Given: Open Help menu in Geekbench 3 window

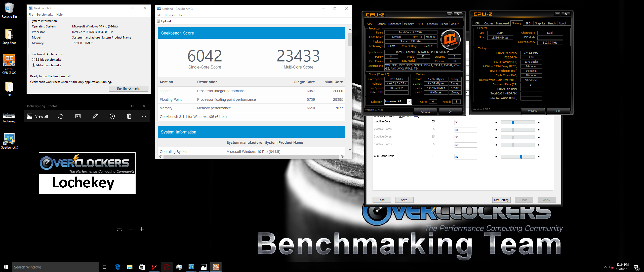Looking at the screenshot, I should pos(59,15).
